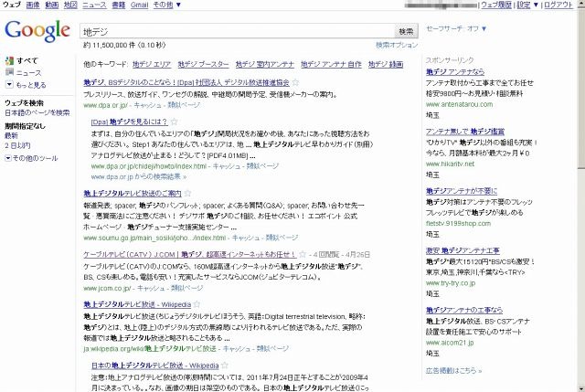585x392 pixels.
Task: Select the すべて icon in sidebar
Action: tap(9, 60)
